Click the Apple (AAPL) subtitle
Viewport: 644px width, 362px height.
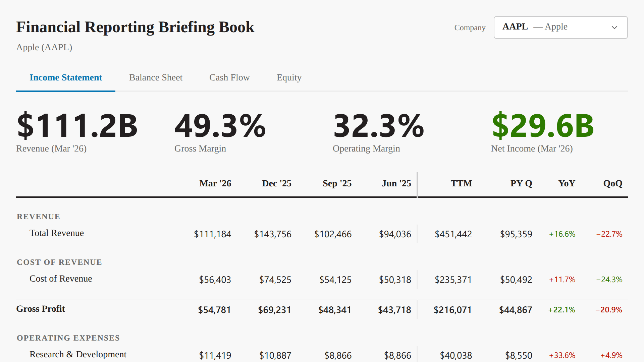[x=44, y=47]
